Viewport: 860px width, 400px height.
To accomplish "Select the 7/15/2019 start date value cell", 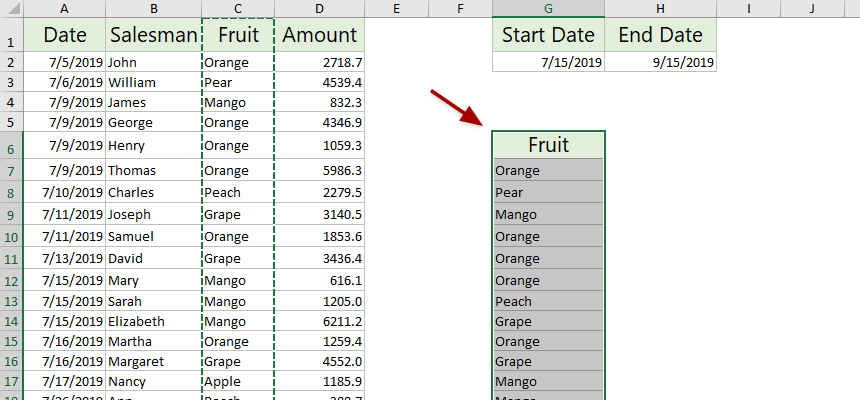I will click(548, 62).
